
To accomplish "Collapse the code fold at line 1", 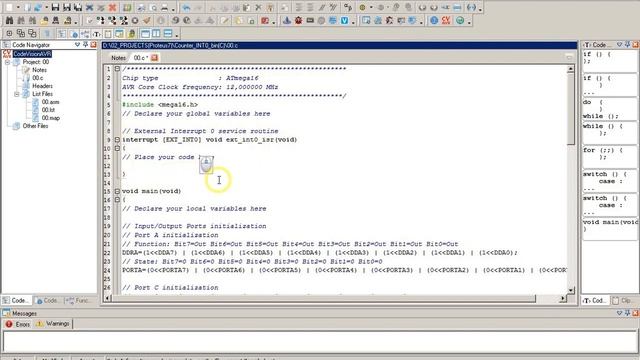I will coord(117,69).
